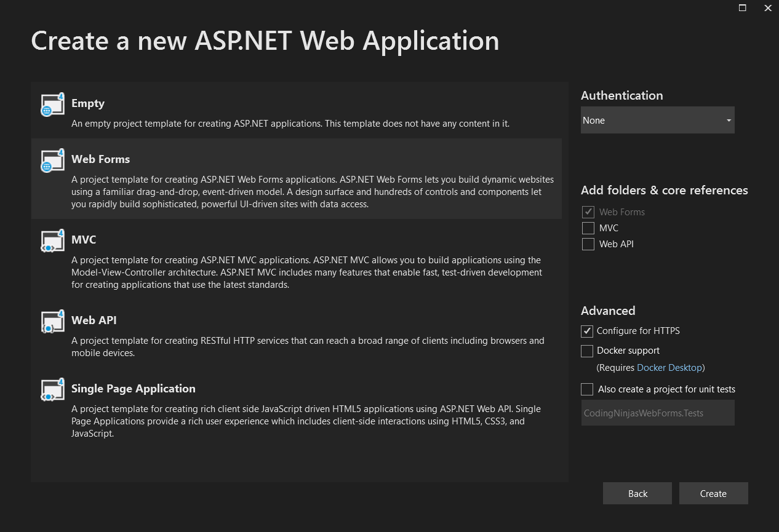Maximize the dialog window
The height and width of the screenshot is (532, 779).
point(743,8)
